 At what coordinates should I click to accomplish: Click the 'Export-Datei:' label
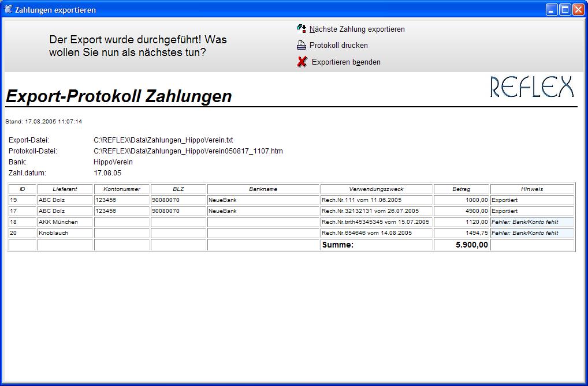coord(29,140)
